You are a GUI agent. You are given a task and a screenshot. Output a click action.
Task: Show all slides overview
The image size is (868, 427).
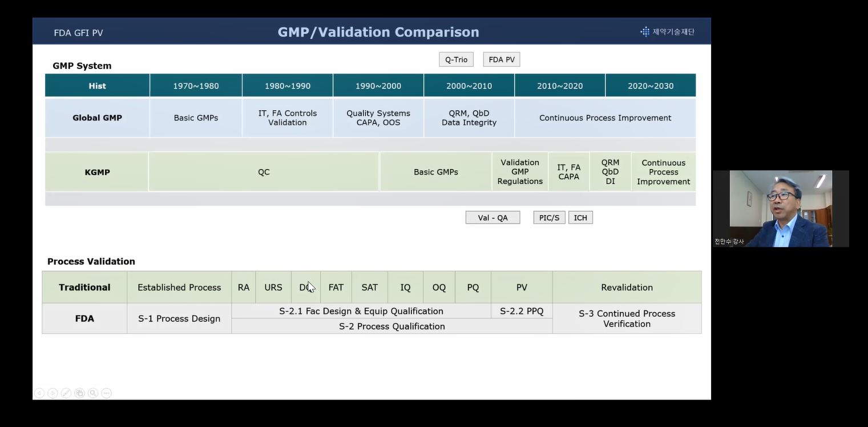pos(79,393)
